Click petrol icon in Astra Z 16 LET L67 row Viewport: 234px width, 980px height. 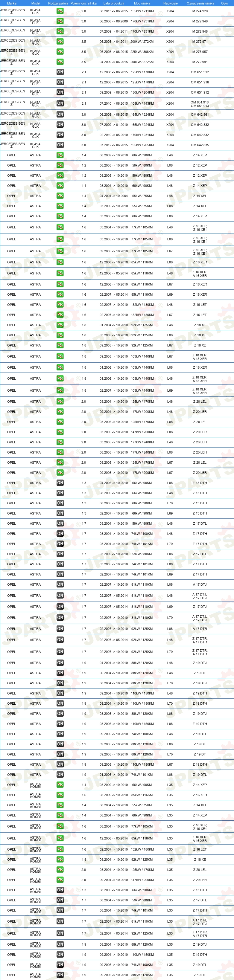(x=60, y=315)
